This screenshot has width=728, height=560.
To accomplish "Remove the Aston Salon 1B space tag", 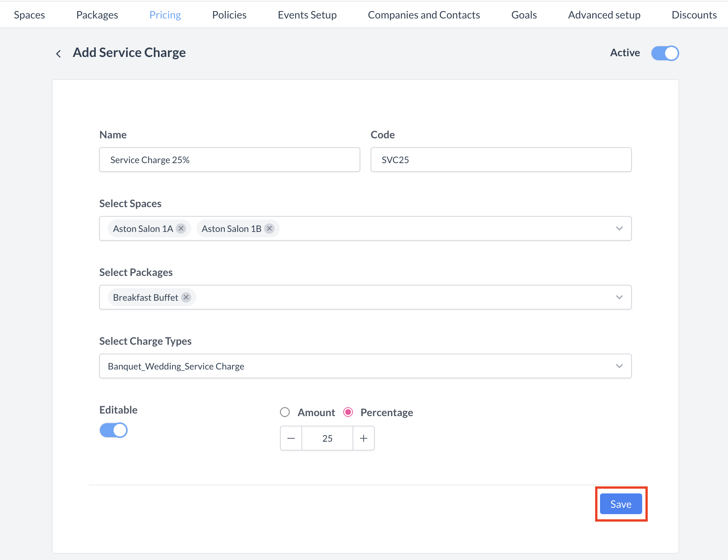I will (269, 228).
